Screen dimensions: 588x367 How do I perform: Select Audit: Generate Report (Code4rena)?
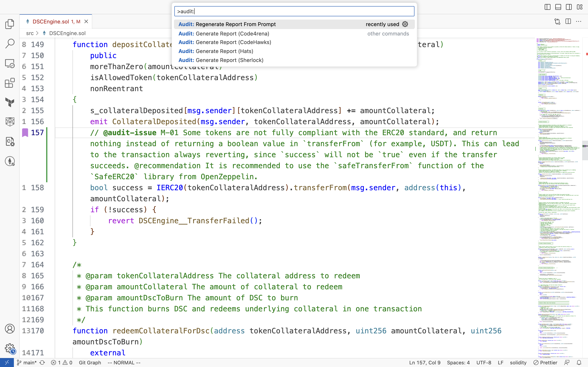coord(224,33)
